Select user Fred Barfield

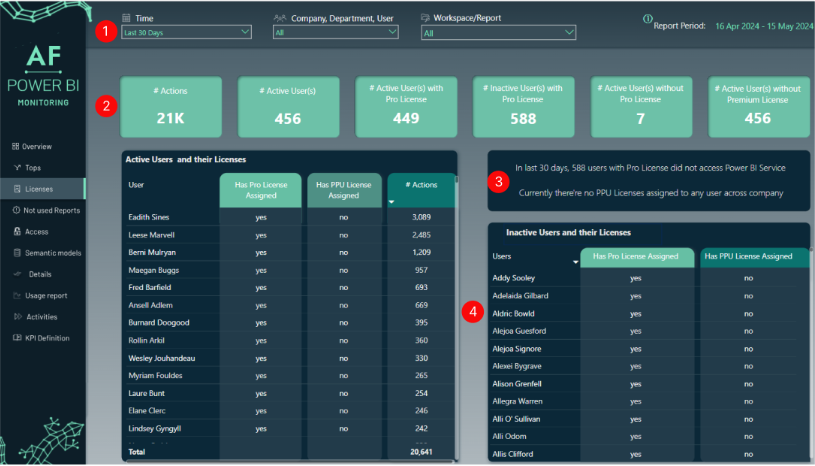150,287
